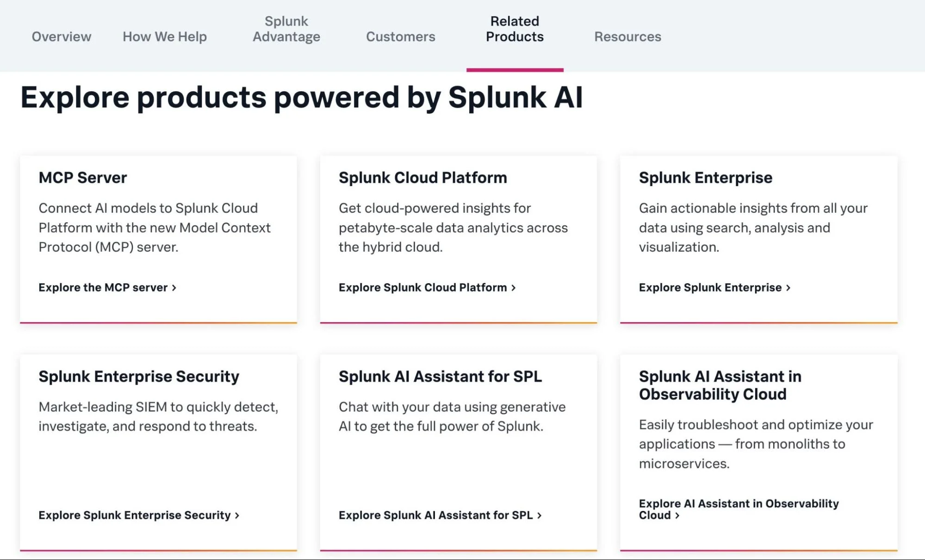Open the Resources section

(x=627, y=37)
